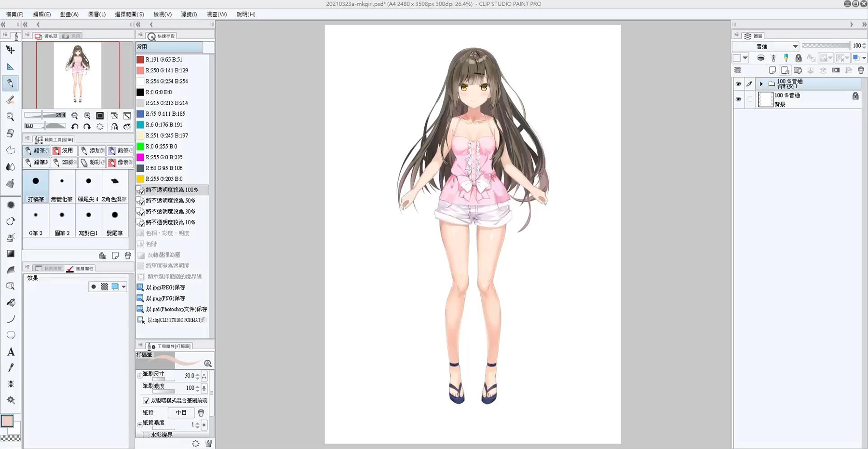This screenshot has height=449, width=868.
Task: Hide the 資料夾 1 folder layer
Action: [x=738, y=84]
